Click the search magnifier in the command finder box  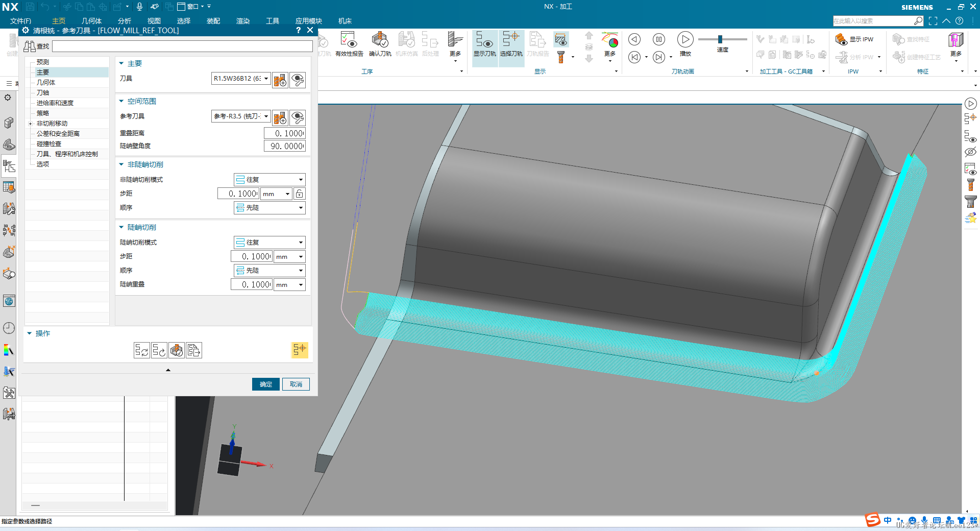[918, 21]
